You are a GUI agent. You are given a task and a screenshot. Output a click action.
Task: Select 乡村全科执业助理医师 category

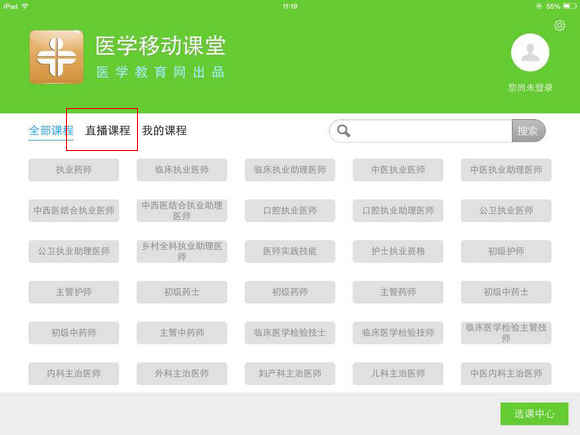tap(182, 251)
